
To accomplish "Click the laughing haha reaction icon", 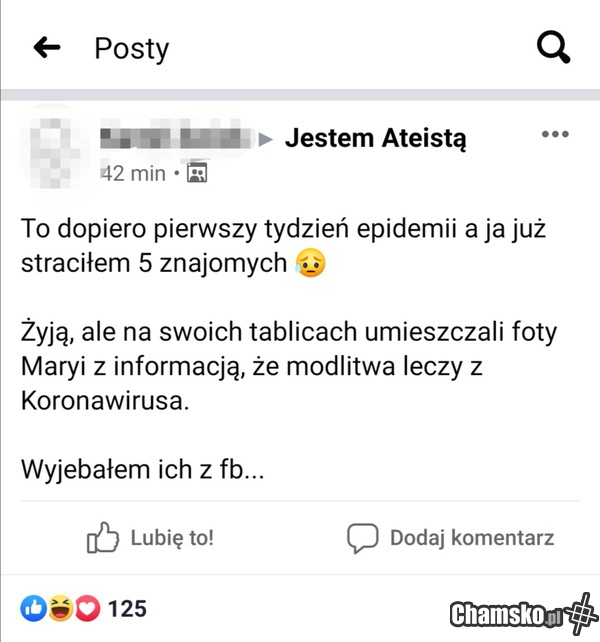I will pos(61,608).
